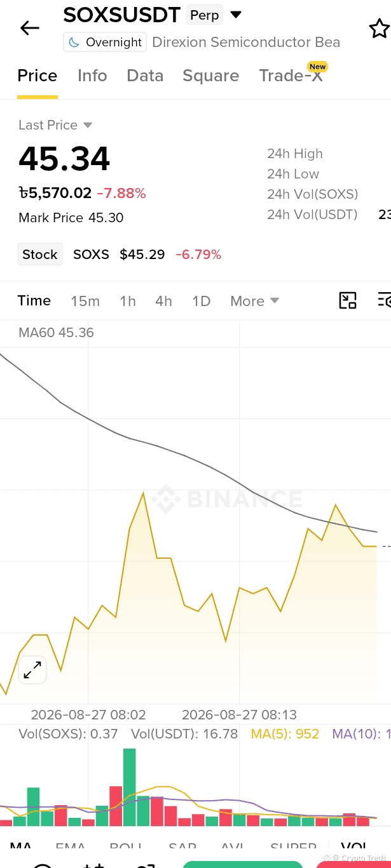Open the Trade-X tab
Image resolution: width=391 pixels, height=868 pixels.
pos(291,76)
